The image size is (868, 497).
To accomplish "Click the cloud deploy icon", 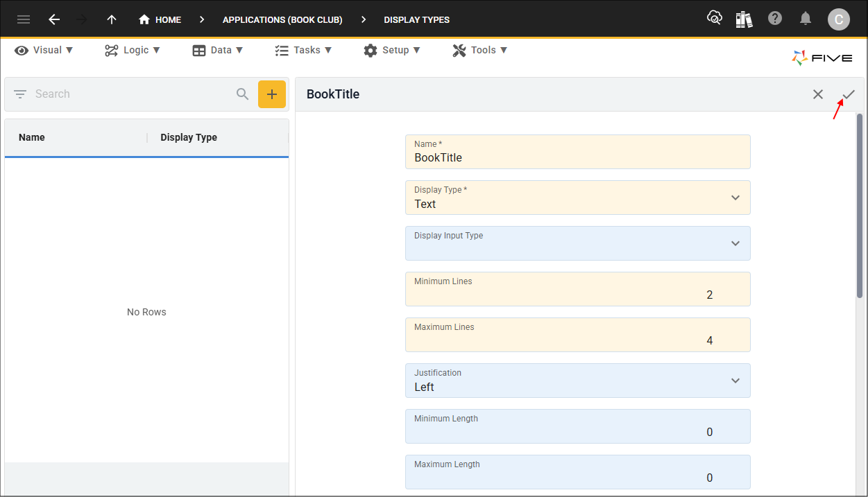I will click(715, 19).
